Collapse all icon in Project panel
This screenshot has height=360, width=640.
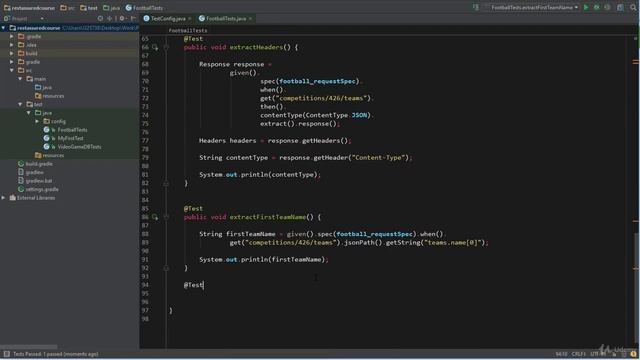coord(109,18)
